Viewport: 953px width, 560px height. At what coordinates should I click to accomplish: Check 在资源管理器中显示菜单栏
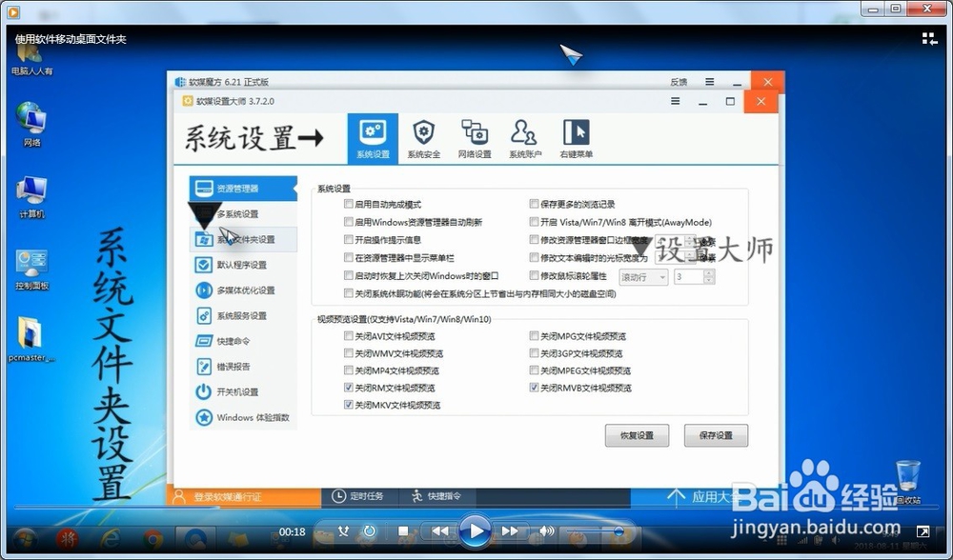coord(348,257)
